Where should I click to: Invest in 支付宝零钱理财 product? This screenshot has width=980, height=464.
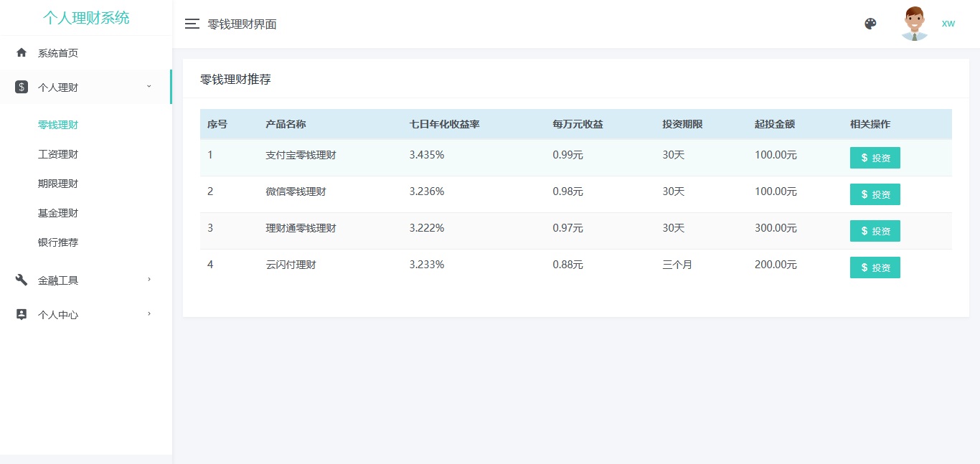tap(875, 158)
